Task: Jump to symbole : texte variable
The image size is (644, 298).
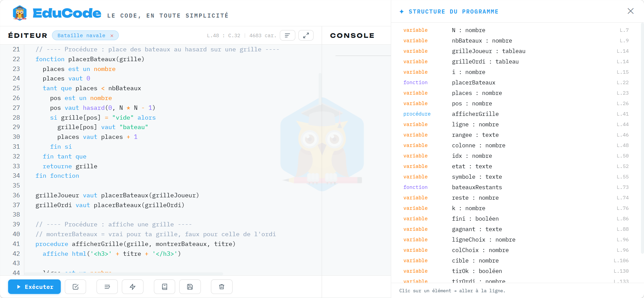Action: 516,177
